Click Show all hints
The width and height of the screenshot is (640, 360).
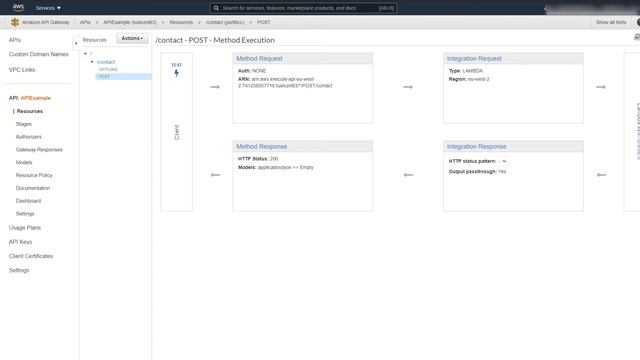(x=611, y=22)
